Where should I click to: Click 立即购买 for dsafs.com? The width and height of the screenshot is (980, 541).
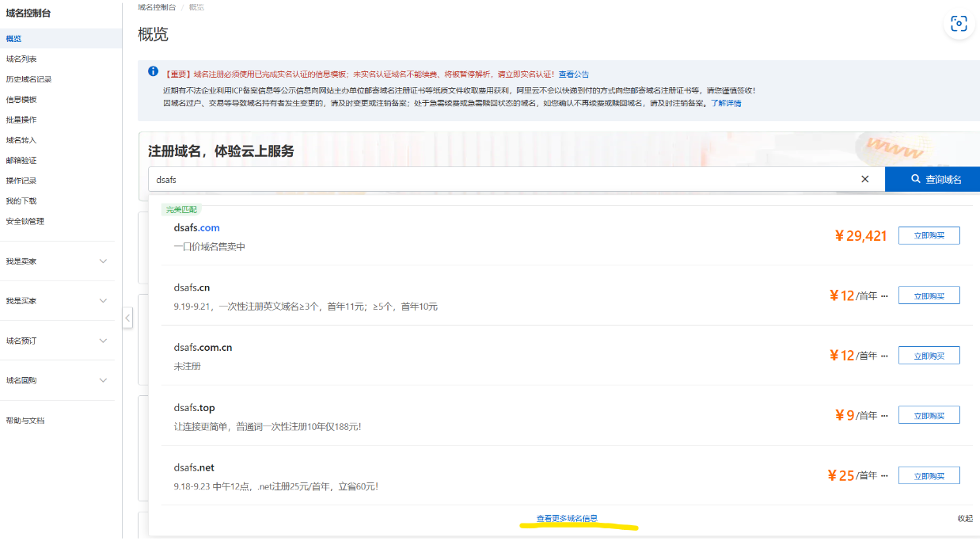[x=929, y=235]
